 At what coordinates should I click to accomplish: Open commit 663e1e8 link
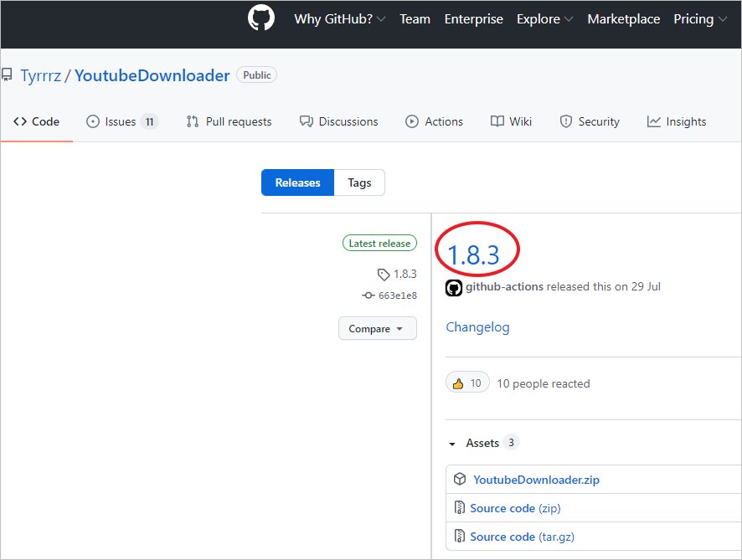pyautogui.click(x=395, y=295)
